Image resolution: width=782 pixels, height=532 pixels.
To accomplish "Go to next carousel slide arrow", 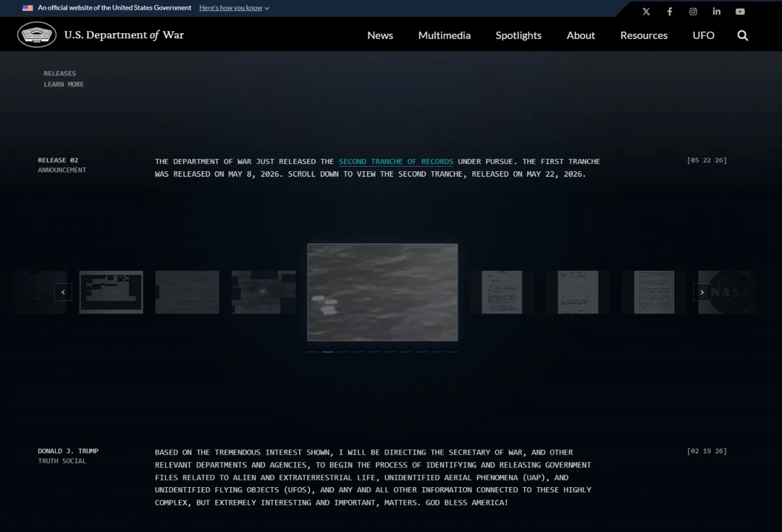I will pos(702,292).
